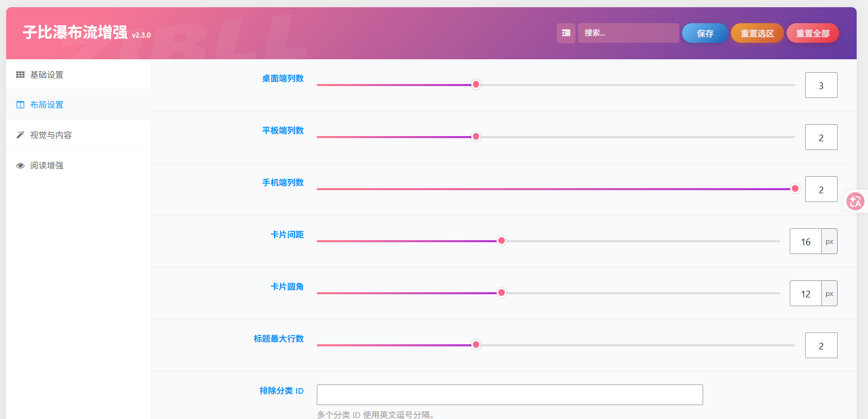Viewport: 868px width, 419px height.
Task: Click the floating translate icon at right edge
Action: coord(855,201)
